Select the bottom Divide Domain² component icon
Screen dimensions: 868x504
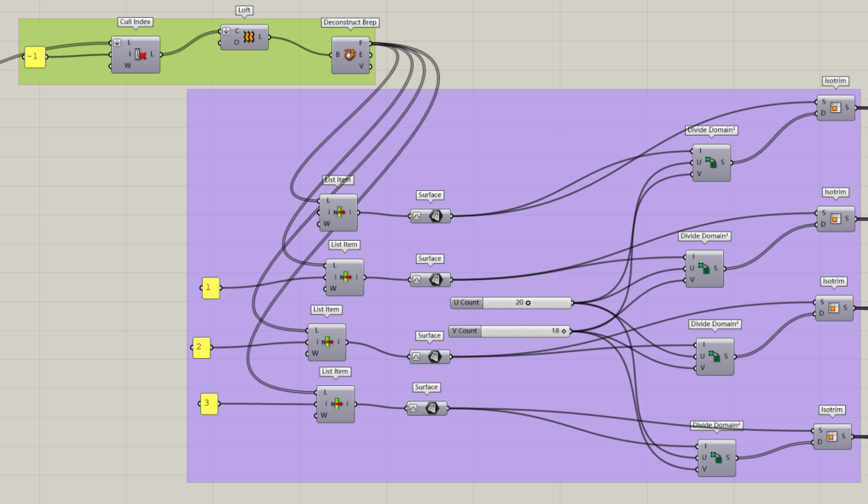click(715, 458)
